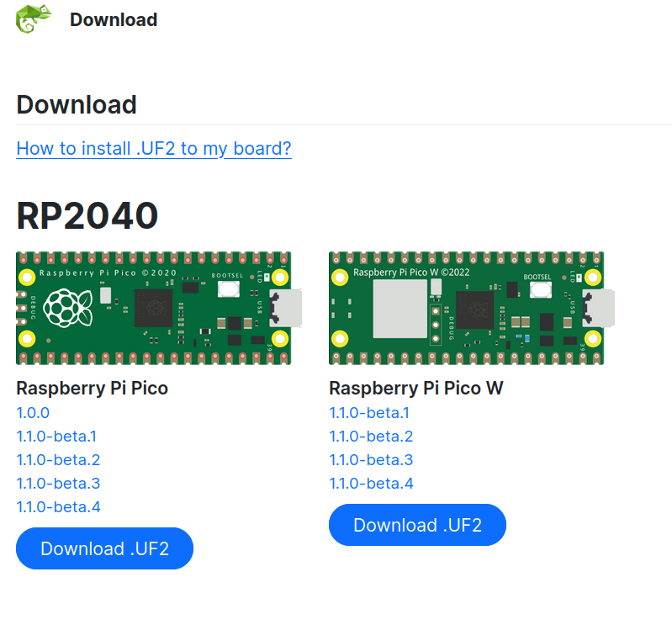This screenshot has width=672, height=630.
Task: Select 1.1.0-beta.2 under Raspberry Pi Pico W
Action: [x=371, y=437]
